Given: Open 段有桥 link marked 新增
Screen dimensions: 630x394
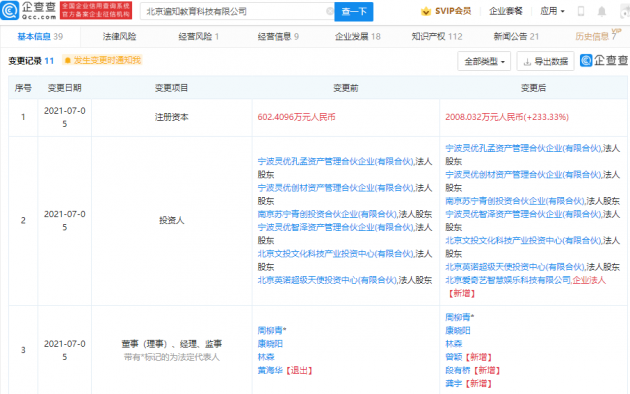Looking at the screenshot, I should tap(458, 370).
